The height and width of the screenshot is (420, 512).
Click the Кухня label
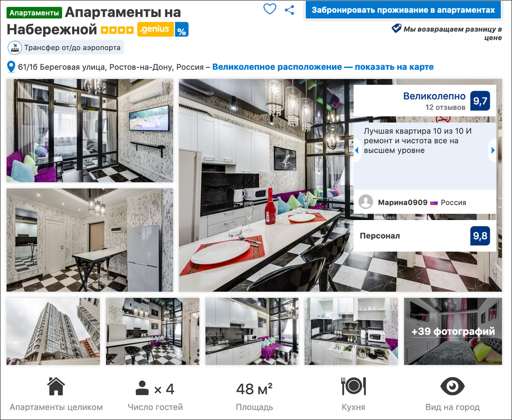[x=353, y=407]
